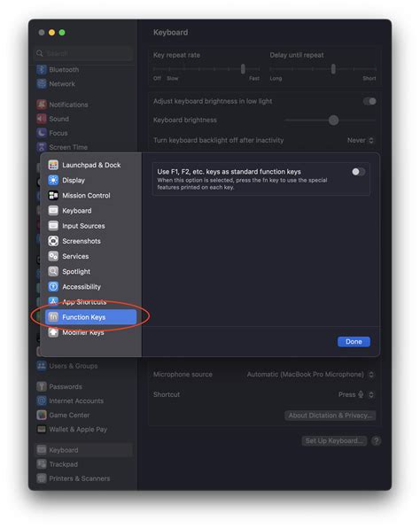Screen dimensions: 420x528
Task: Click the Done button
Action: pos(354,341)
